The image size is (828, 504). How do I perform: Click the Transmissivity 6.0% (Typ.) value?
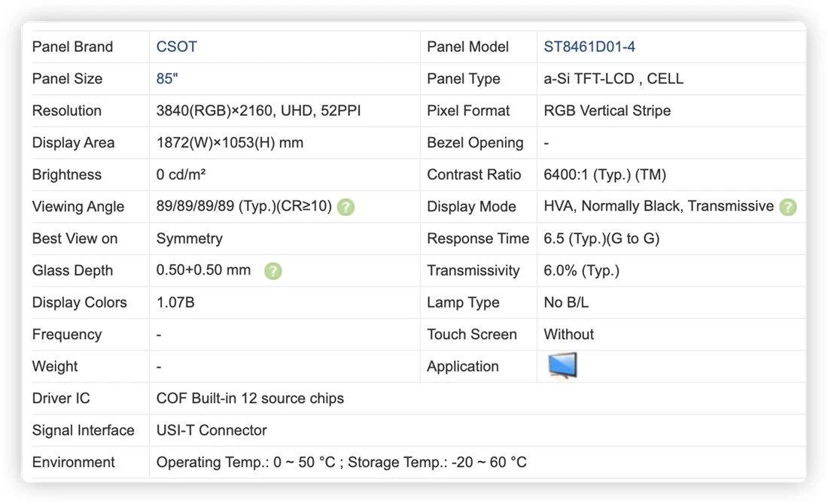(581, 271)
